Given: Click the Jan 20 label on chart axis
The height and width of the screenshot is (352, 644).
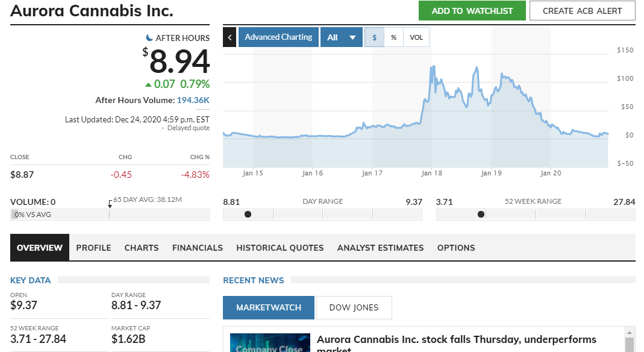Looking at the screenshot, I should (x=551, y=173).
